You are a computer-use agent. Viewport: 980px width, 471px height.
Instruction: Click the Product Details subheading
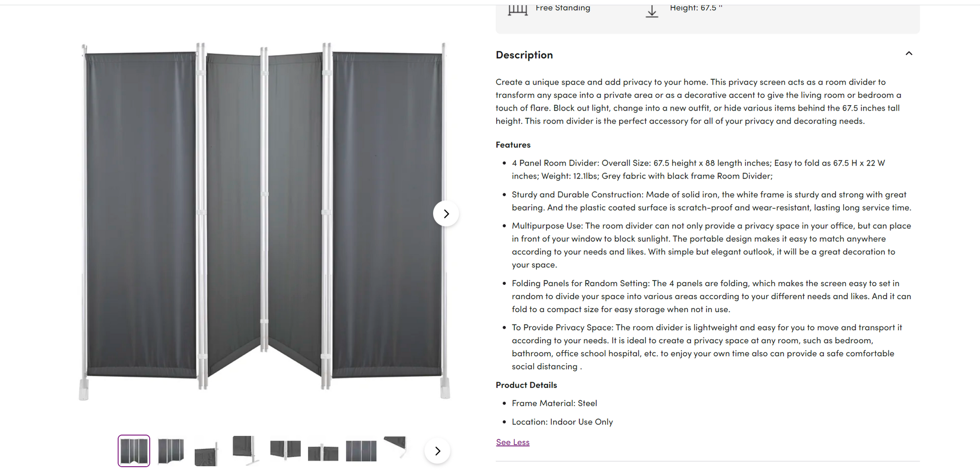[526, 385]
